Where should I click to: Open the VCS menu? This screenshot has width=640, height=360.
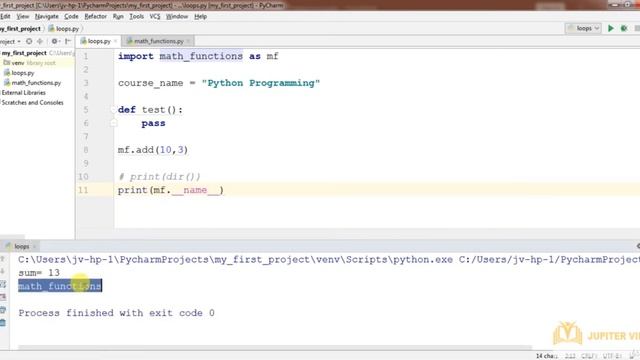155,16
